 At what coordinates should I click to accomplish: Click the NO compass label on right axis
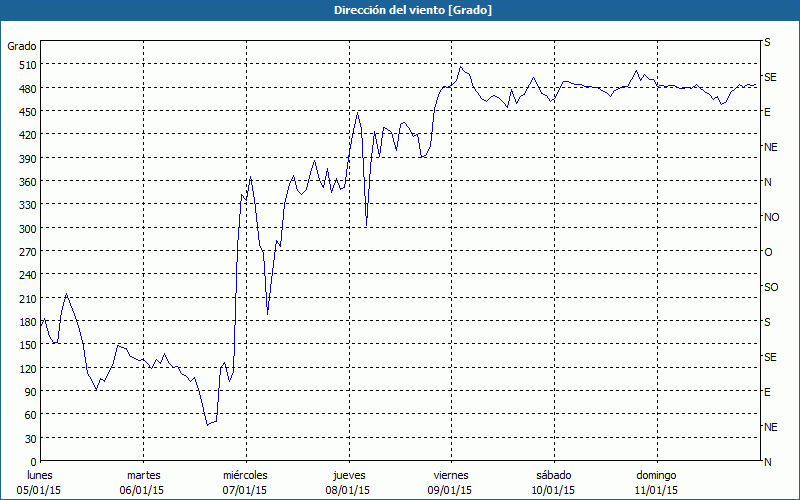(x=771, y=217)
